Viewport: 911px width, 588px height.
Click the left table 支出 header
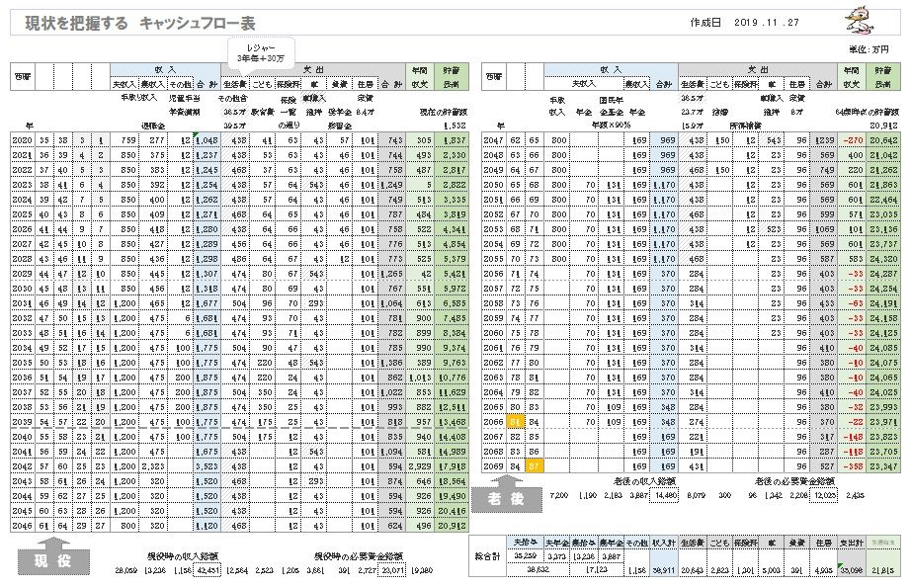314,71
